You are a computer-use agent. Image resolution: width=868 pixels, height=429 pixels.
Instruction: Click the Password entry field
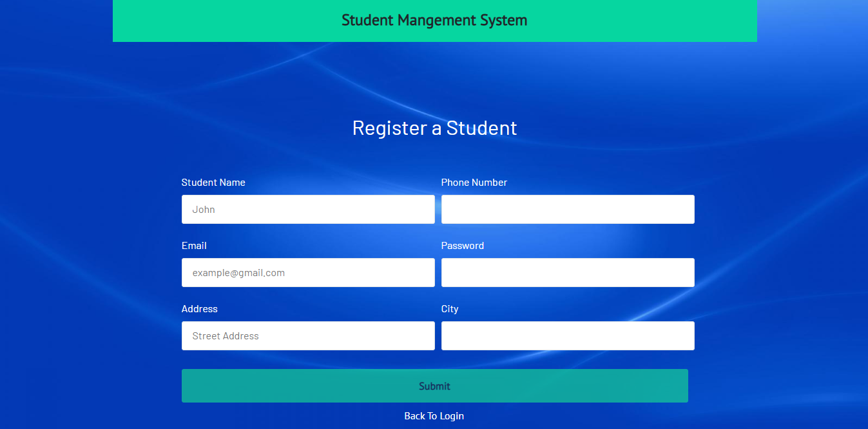click(x=567, y=272)
